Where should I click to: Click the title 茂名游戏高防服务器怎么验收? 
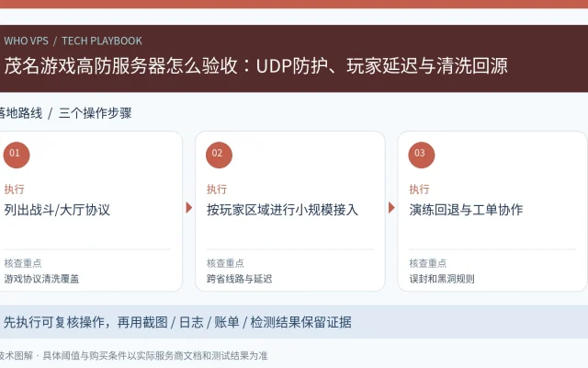tap(120, 65)
